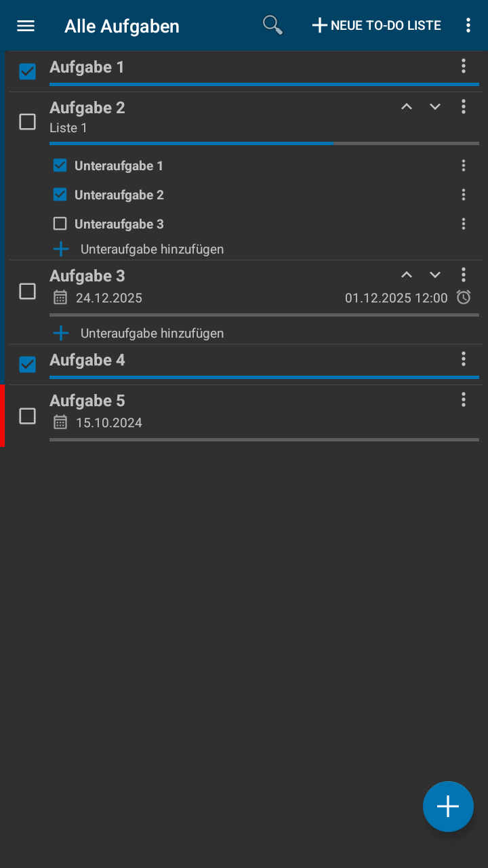Tap the search magnifier icon
Screen dimensions: 488x868
(272, 25)
